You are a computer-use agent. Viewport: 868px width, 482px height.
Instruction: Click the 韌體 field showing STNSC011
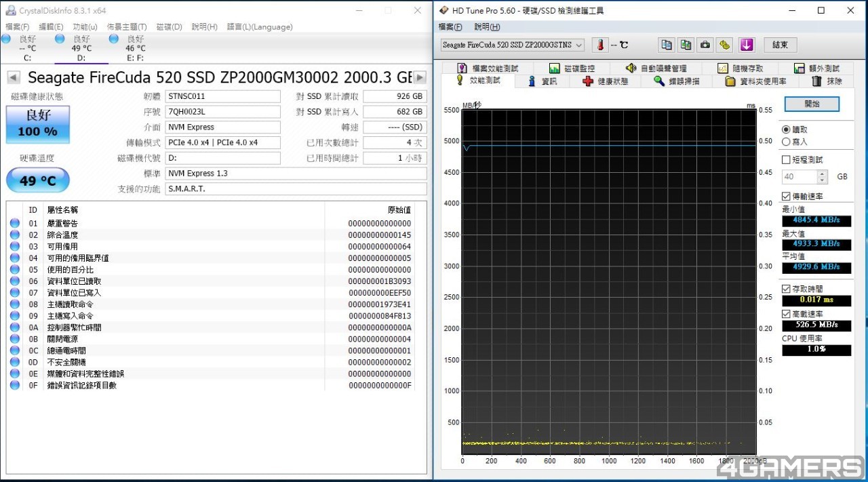222,96
